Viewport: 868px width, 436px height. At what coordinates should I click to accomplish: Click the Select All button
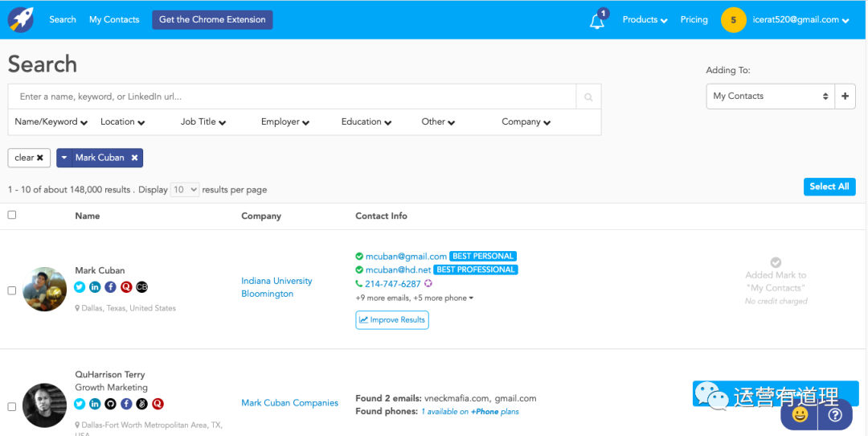[829, 187]
